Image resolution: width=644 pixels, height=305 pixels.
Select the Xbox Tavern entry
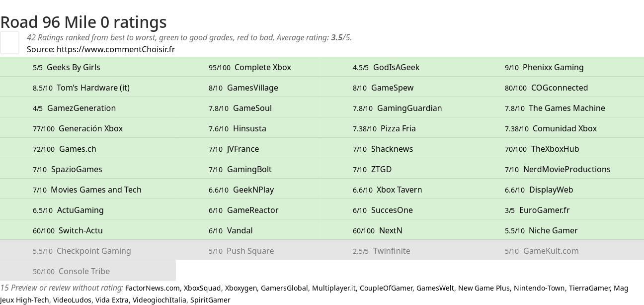click(x=400, y=190)
